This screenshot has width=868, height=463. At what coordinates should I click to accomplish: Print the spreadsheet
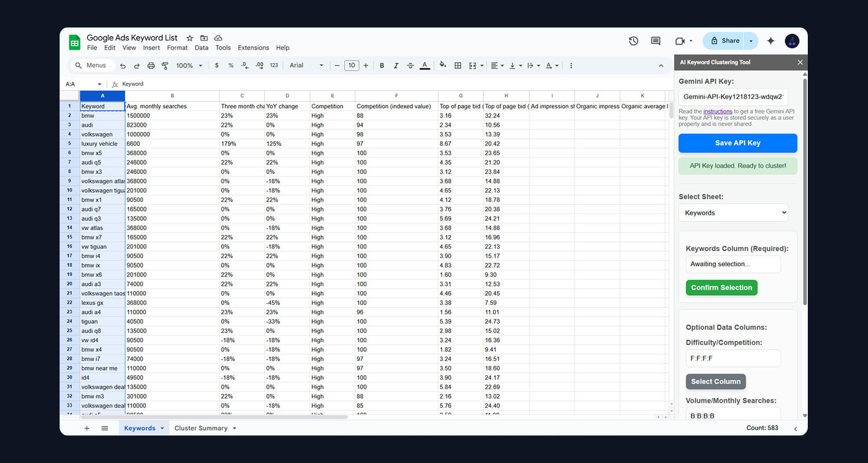(151, 65)
